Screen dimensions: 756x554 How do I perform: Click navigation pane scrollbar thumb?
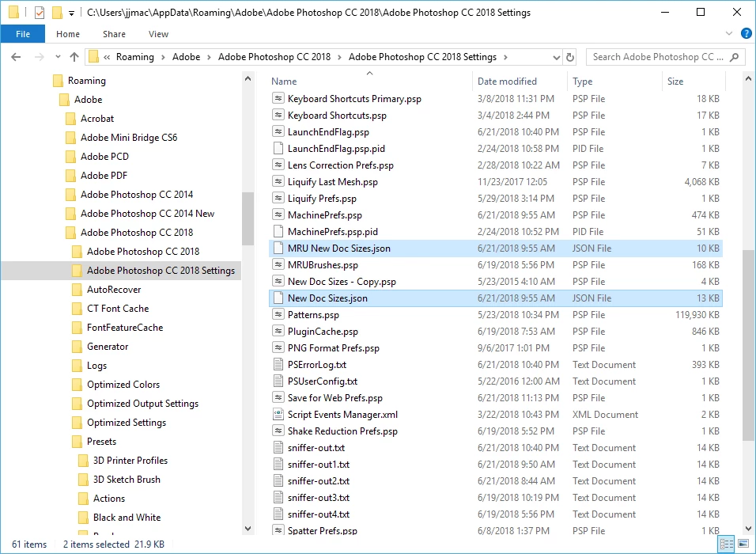pos(248,218)
